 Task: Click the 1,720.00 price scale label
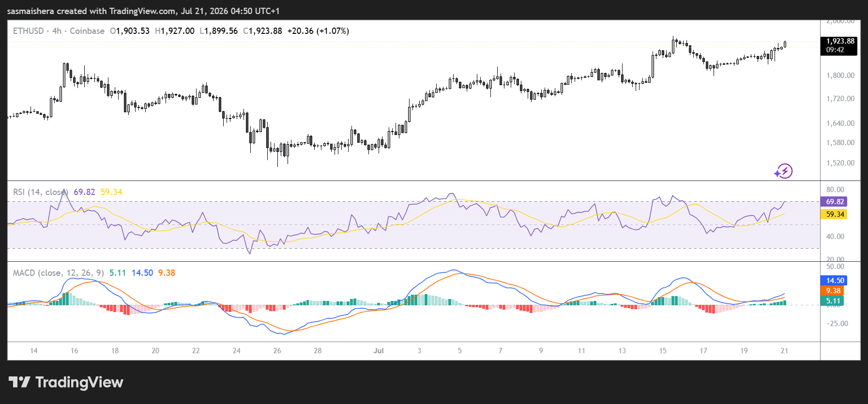pos(840,99)
